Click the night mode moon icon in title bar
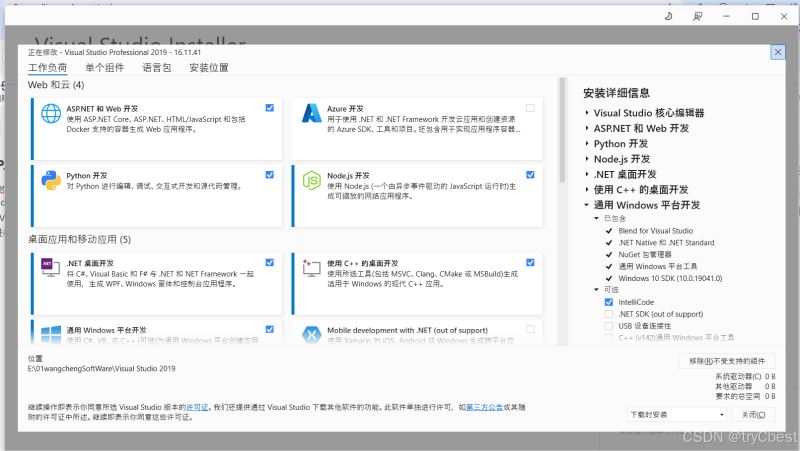 click(668, 16)
